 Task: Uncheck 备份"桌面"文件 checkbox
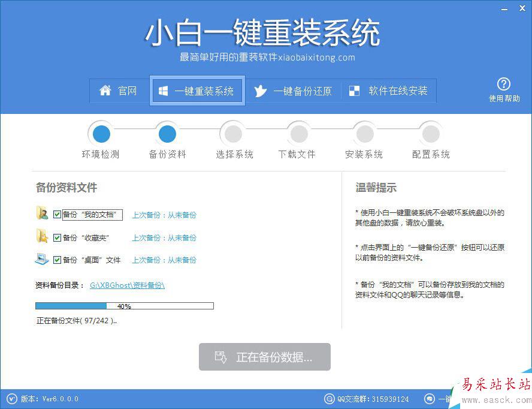57,260
